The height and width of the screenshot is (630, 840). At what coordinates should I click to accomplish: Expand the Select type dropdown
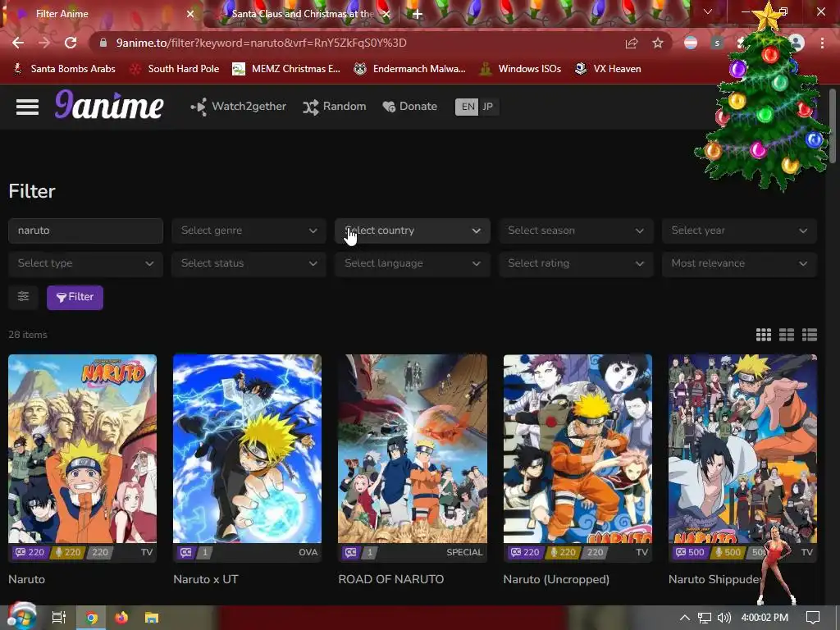pos(85,263)
